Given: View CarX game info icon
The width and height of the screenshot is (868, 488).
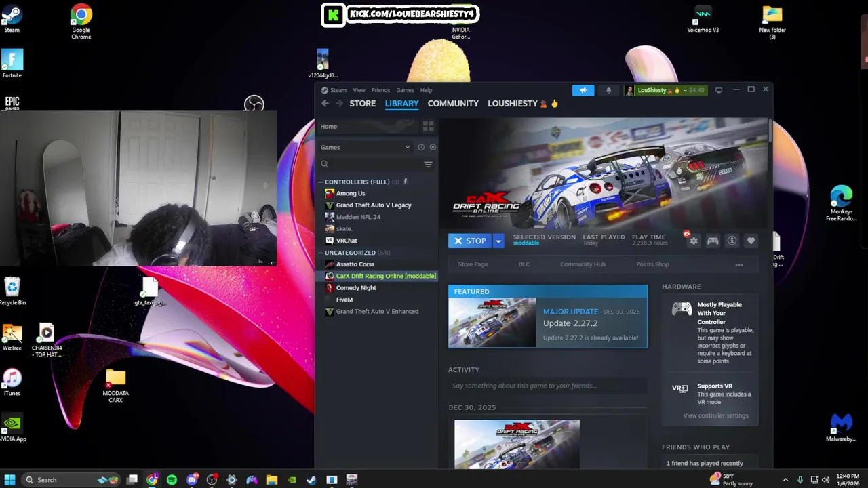Looking at the screenshot, I should [732, 241].
